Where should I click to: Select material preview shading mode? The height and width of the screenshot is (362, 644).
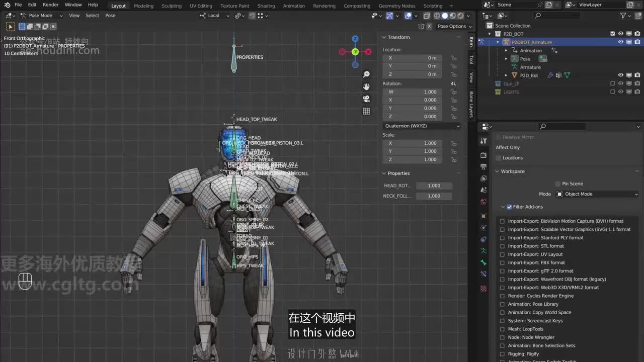[x=452, y=16]
